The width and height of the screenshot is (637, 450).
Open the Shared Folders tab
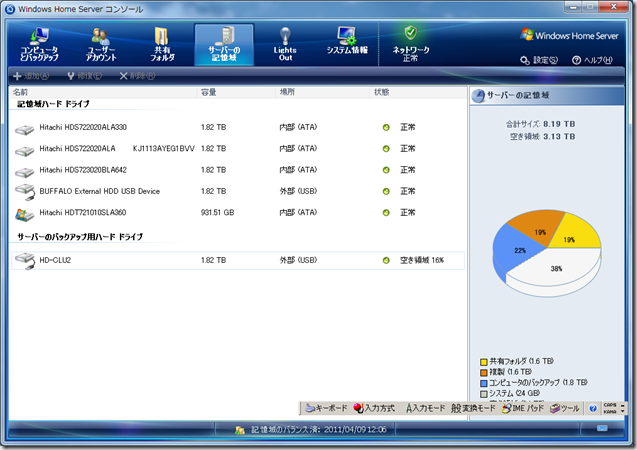(162, 44)
